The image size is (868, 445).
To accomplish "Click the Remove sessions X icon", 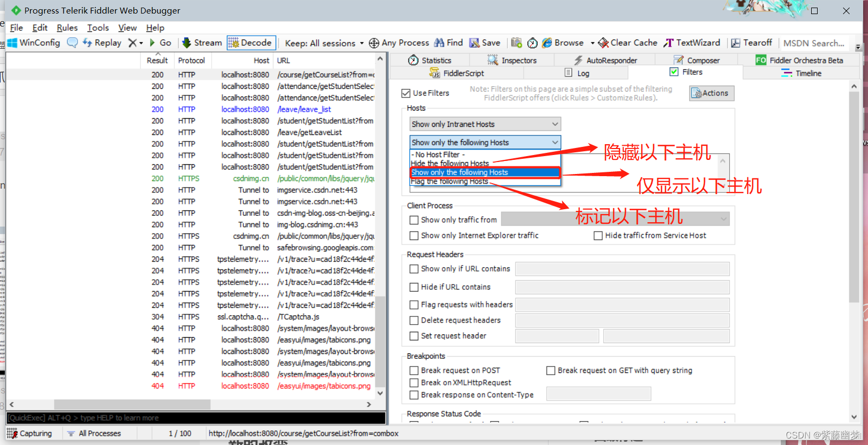I will pyautogui.click(x=132, y=43).
